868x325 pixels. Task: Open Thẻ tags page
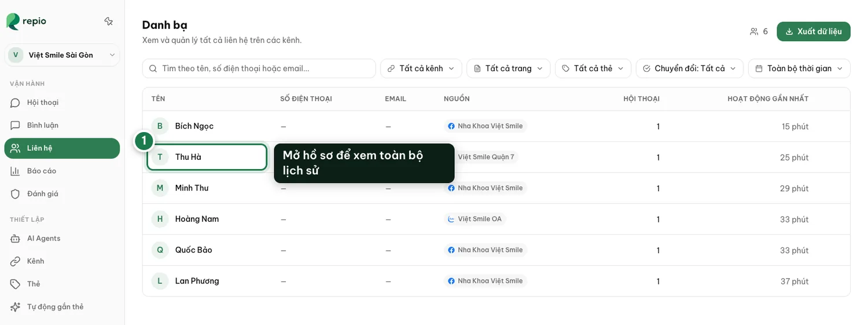62,284
